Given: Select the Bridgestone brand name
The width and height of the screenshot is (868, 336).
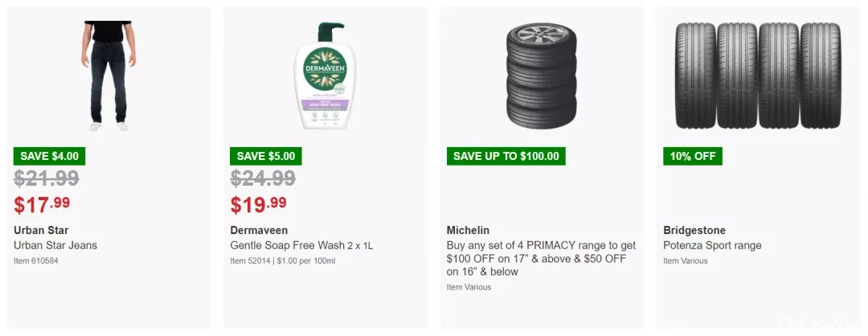Looking at the screenshot, I should tap(694, 230).
